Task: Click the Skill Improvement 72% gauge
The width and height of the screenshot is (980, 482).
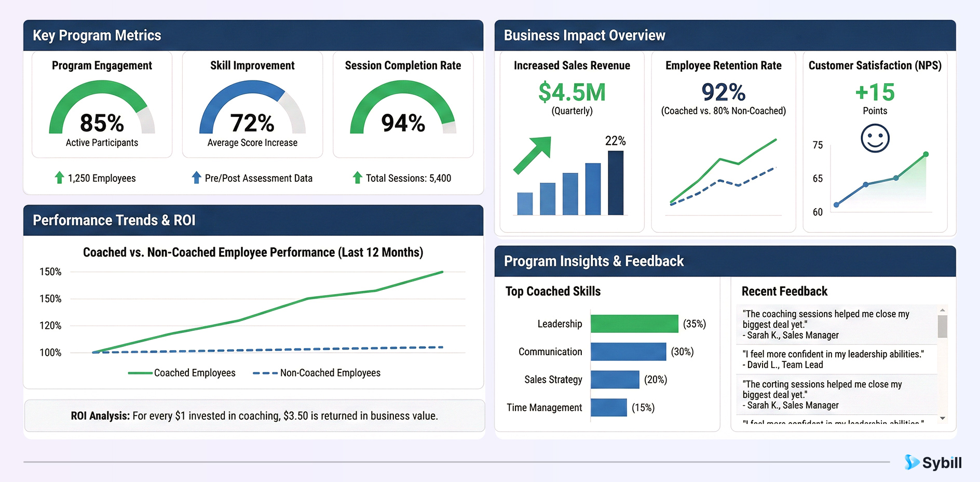Action: pos(252,107)
